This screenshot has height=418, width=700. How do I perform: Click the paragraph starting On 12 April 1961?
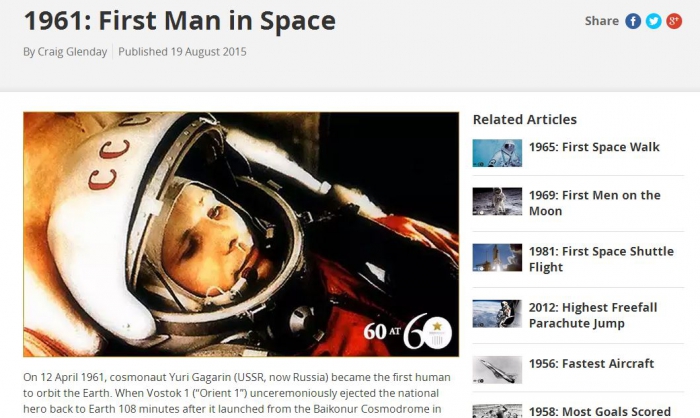pos(237,394)
